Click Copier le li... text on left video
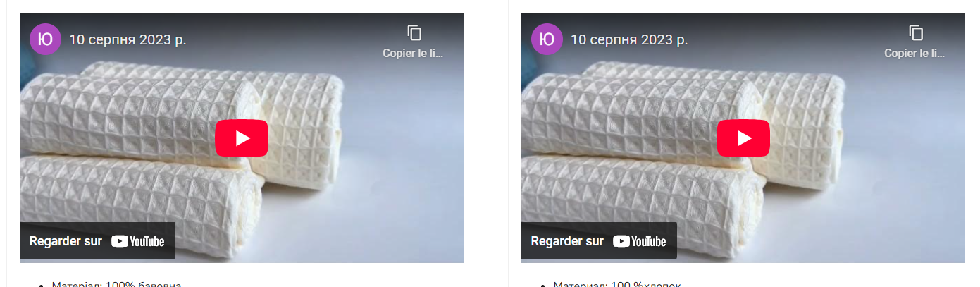The width and height of the screenshot is (980, 287). tap(414, 53)
